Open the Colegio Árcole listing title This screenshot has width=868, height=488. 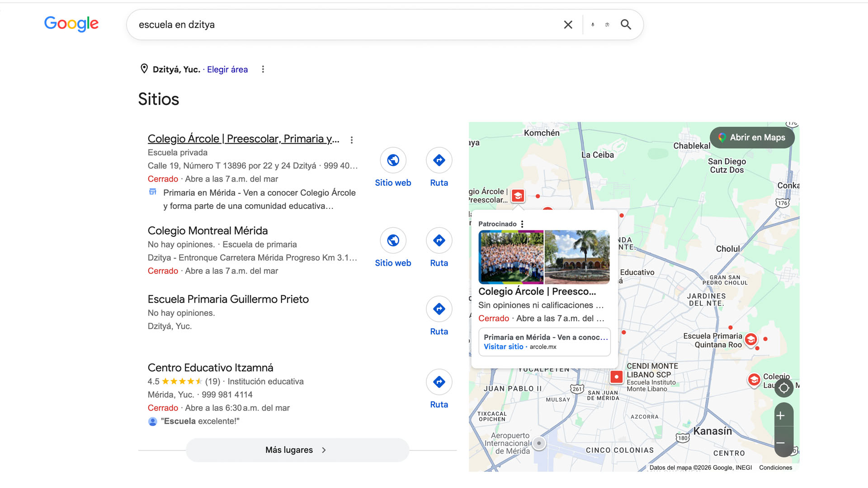tap(243, 139)
